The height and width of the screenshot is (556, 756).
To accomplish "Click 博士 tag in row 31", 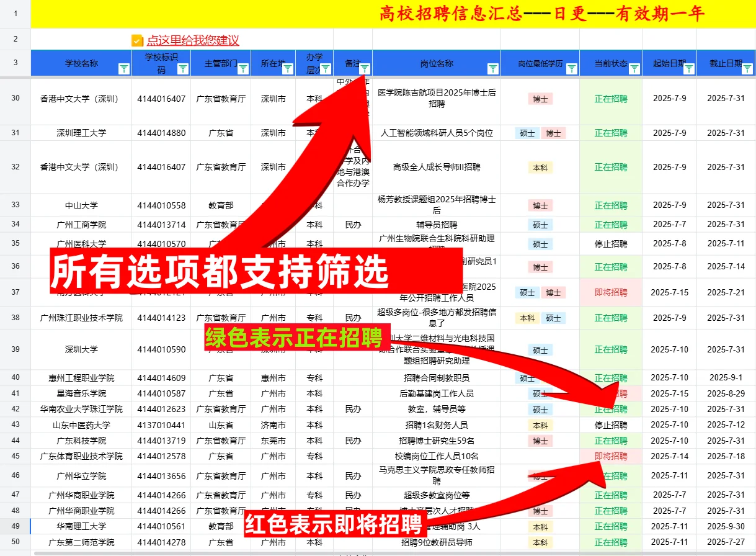I will point(553,133).
